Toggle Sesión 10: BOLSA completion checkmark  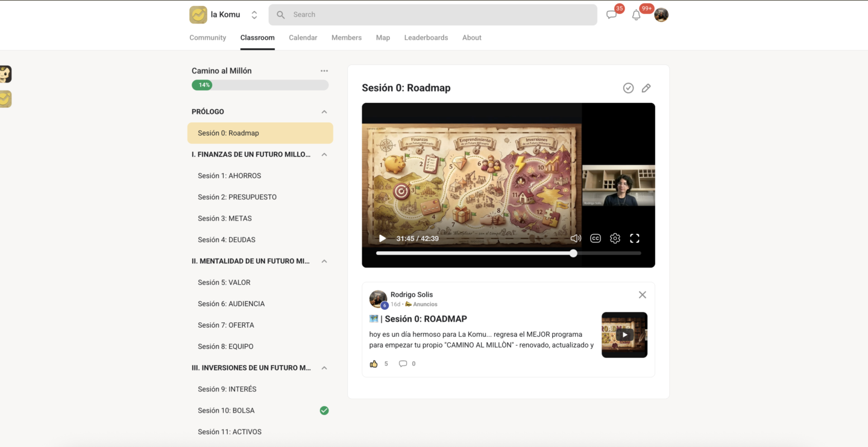tap(324, 411)
